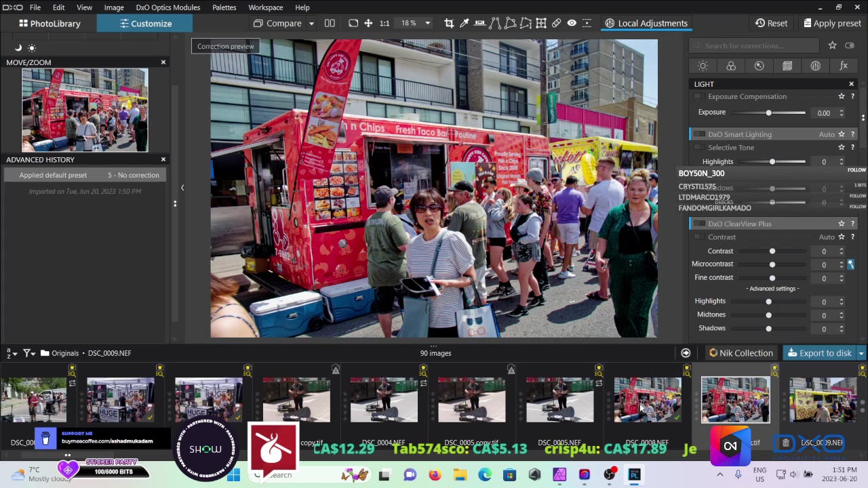Favorite DxO ClearView Plus star
The width and height of the screenshot is (868, 488).
pos(842,224)
